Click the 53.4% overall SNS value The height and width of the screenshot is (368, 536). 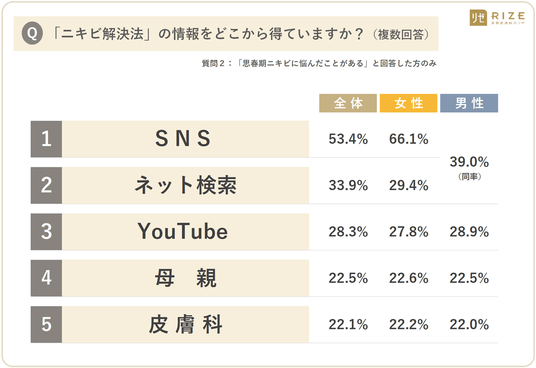348,139
